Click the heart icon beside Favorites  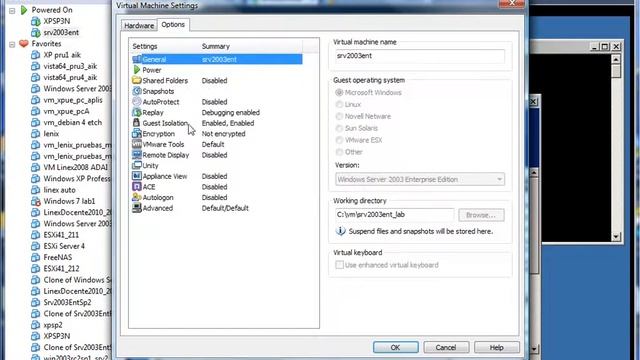24,43
